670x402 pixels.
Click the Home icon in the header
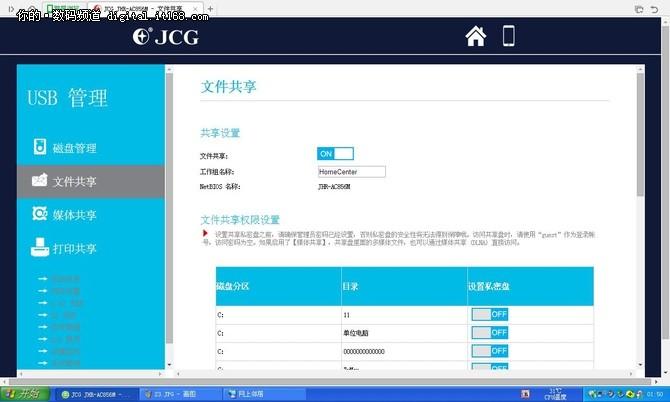476,36
